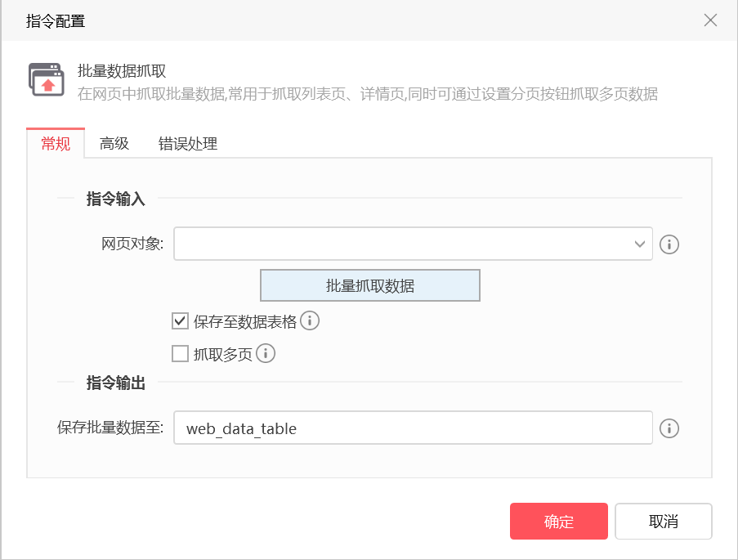The width and height of the screenshot is (738, 560).
Task: Enable the 抓取多页 checkbox
Action: click(x=180, y=354)
